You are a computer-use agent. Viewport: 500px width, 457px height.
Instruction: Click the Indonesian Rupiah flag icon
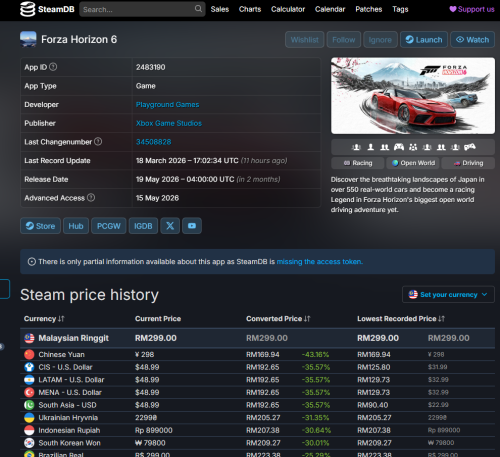29,430
